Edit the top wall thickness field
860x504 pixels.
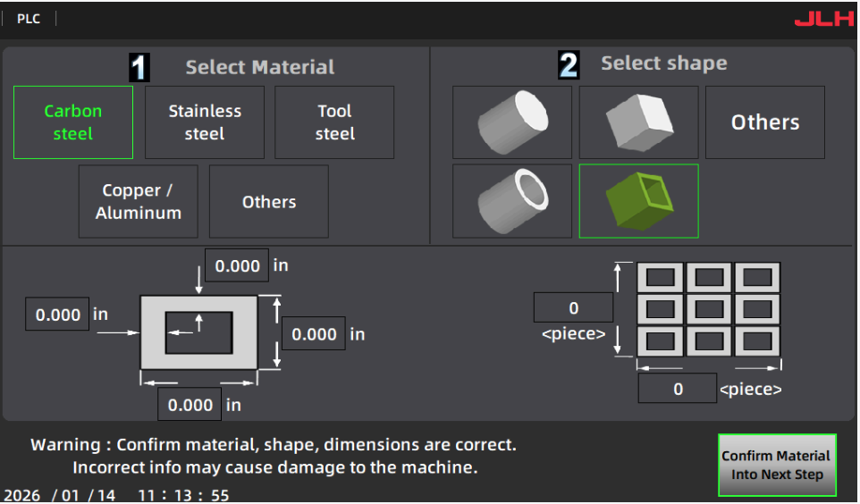(x=237, y=266)
